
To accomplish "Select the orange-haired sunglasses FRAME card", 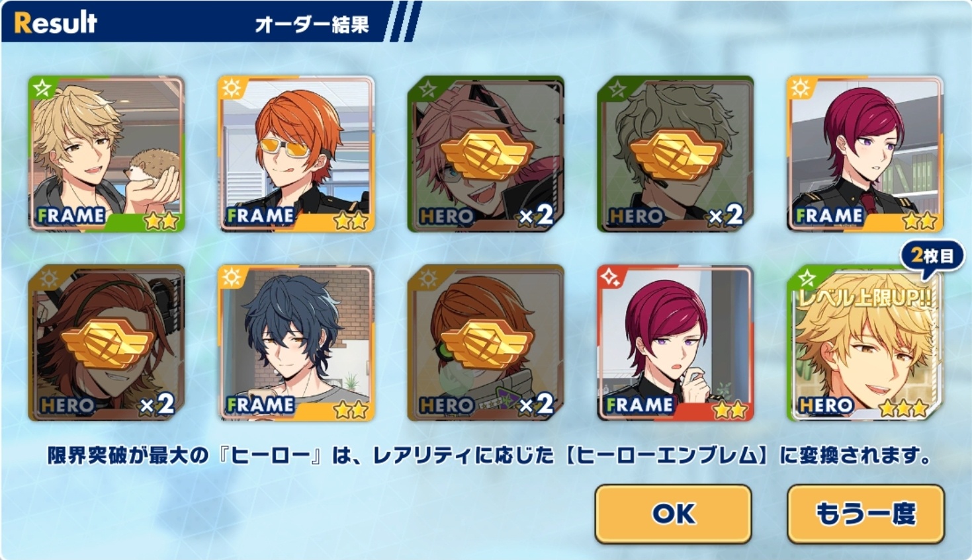I will (x=296, y=154).
